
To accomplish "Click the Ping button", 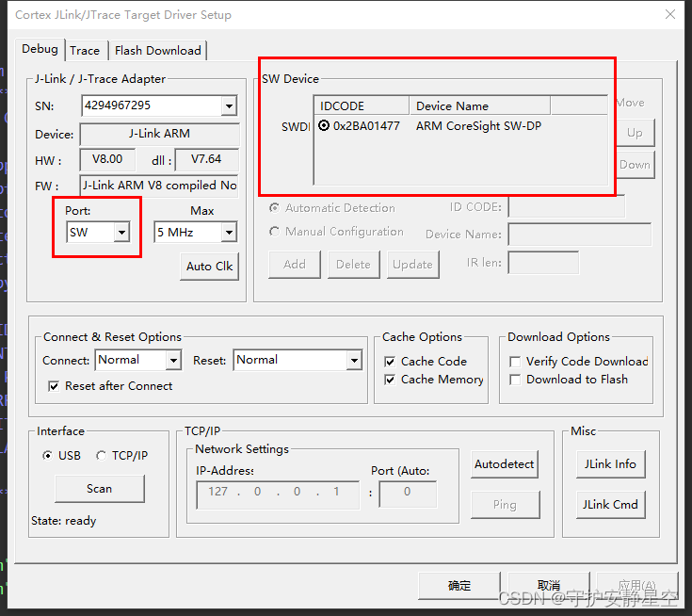I will coord(506,505).
